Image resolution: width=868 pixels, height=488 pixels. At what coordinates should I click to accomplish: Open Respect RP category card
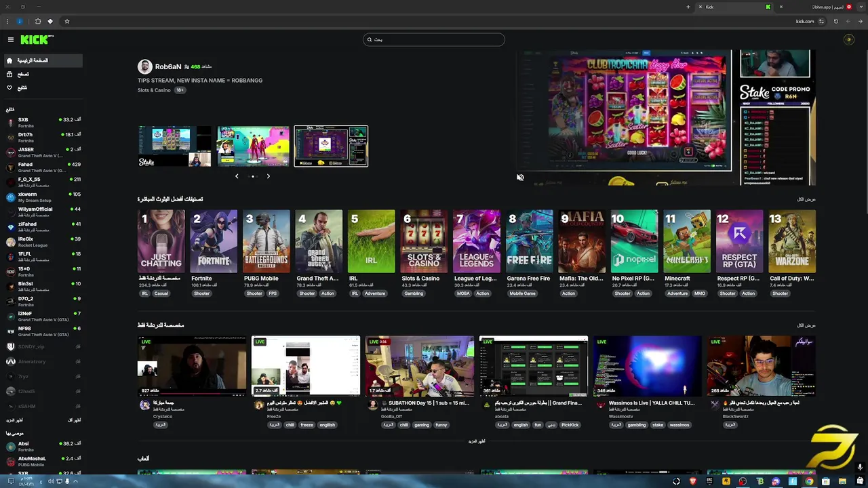pos(739,241)
